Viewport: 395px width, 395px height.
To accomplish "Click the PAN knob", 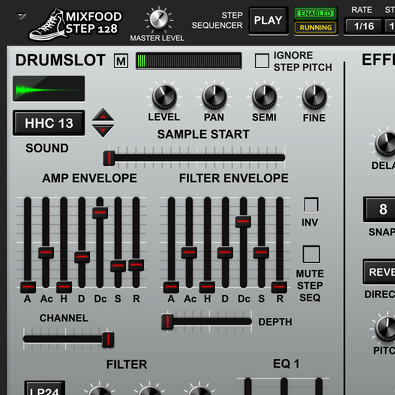I will coord(214,96).
